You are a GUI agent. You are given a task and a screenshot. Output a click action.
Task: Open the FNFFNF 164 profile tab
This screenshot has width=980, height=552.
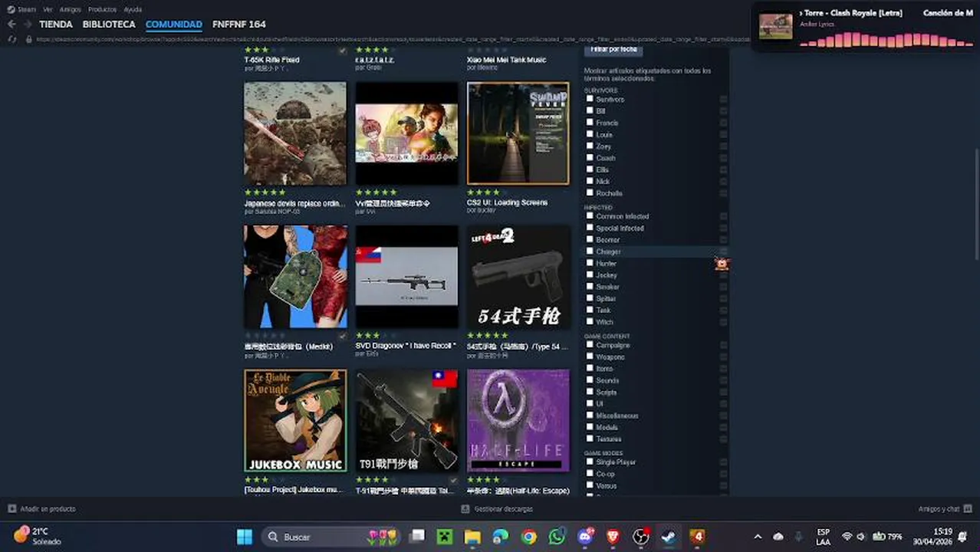tap(239, 25)
